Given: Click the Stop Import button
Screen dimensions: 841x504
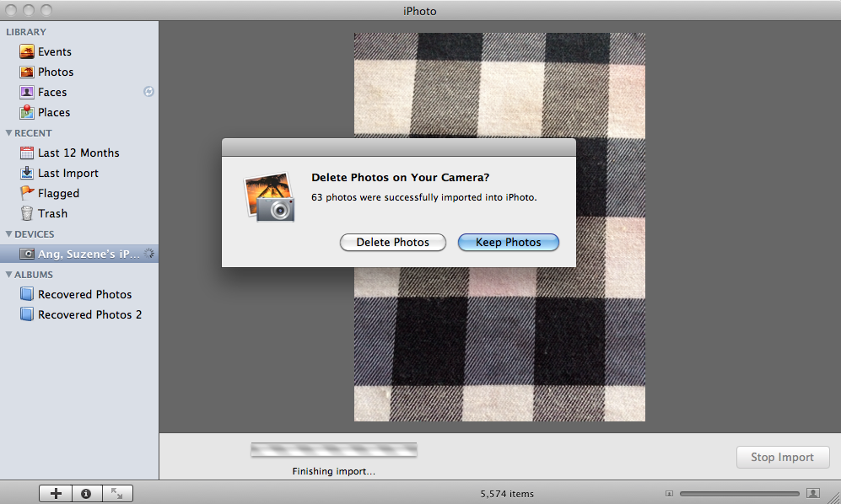Looking at the screenshot, I should tap(783, 458).
